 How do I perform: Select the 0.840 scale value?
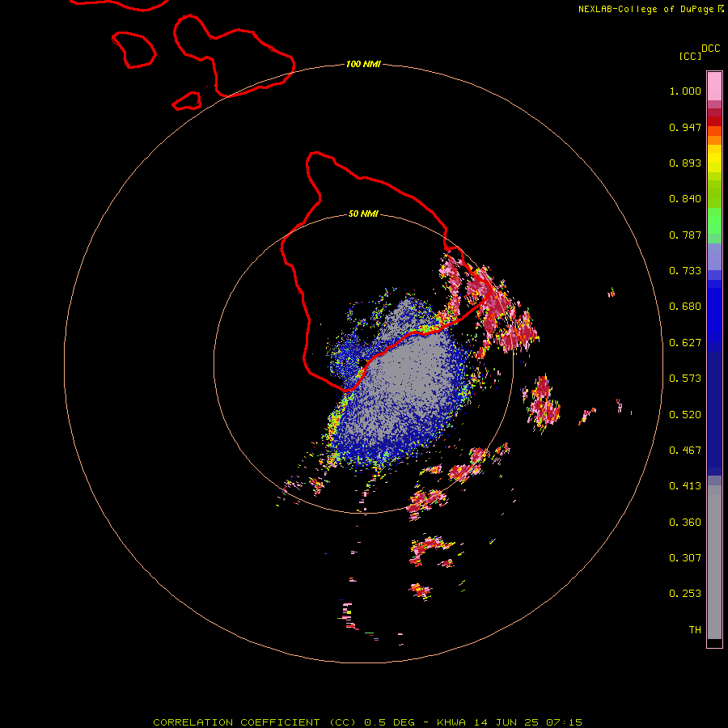[685, 199]
